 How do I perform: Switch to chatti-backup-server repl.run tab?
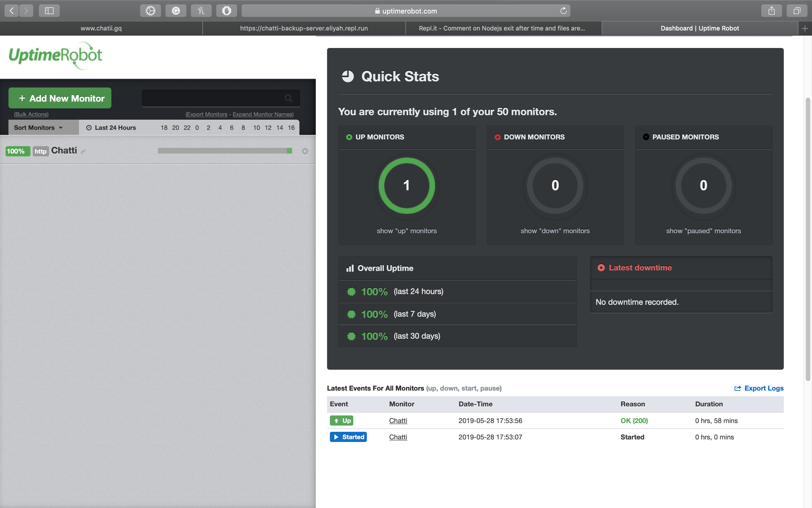(304, 29)
